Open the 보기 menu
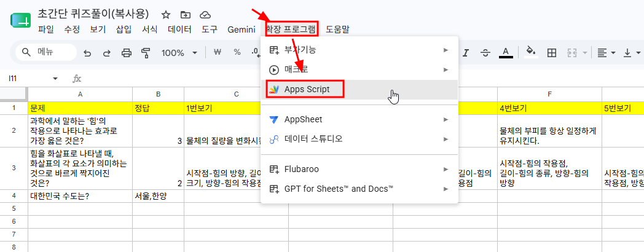The width and height of the screenshot is (644, 252). point(98,29)
